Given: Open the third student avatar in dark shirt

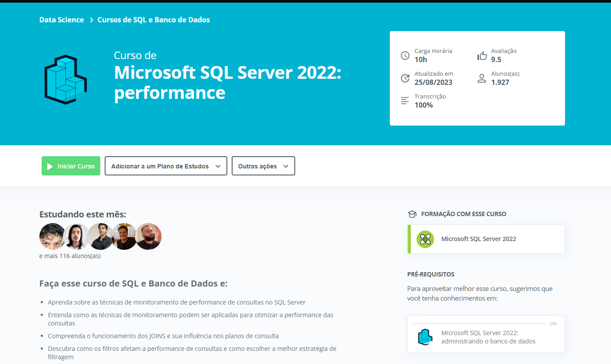Looking at the screenshot, I should [x=100, y=236].
